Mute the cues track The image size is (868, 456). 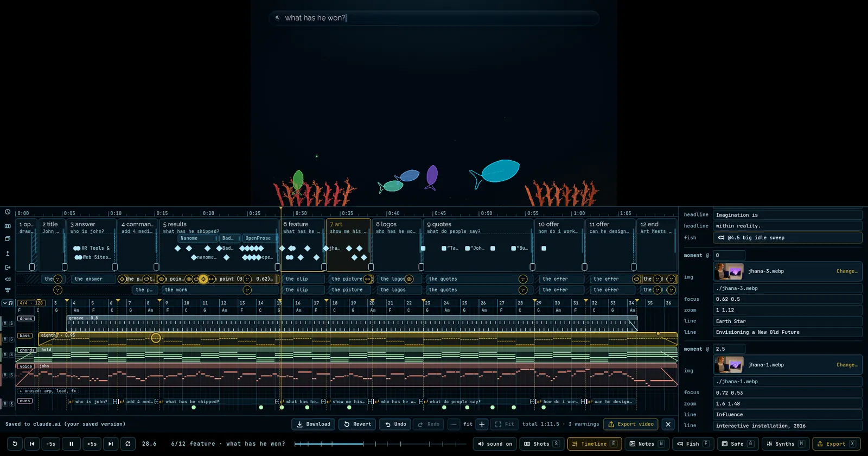pos(5,403)
